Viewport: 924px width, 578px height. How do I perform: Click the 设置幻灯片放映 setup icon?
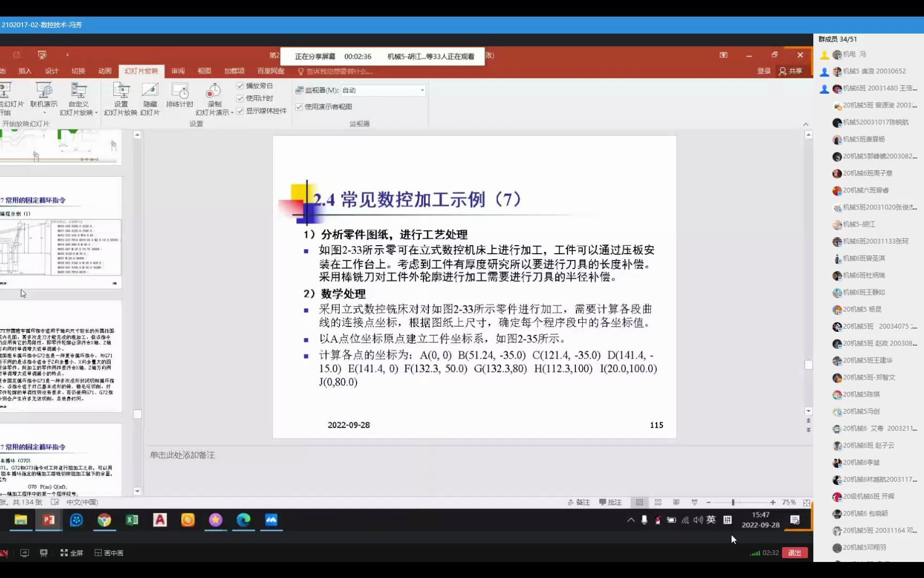point(121,90)
